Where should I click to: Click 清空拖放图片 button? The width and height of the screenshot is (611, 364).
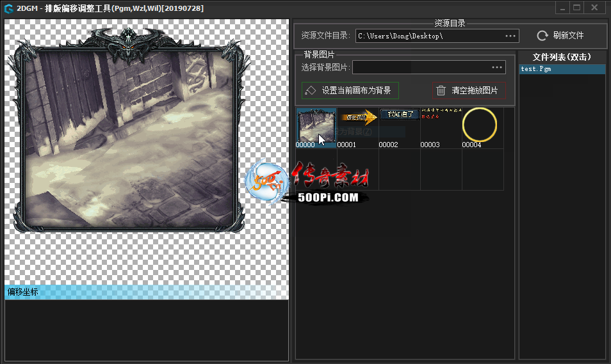(469, 90)
